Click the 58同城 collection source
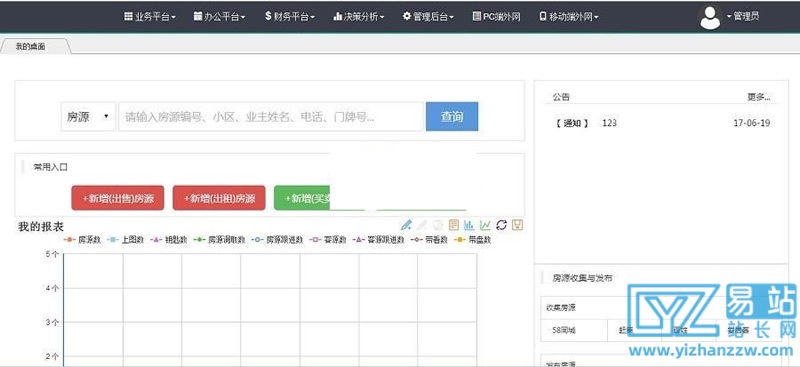The height and width of the screenshot is (367, 800). coord(564,330)
